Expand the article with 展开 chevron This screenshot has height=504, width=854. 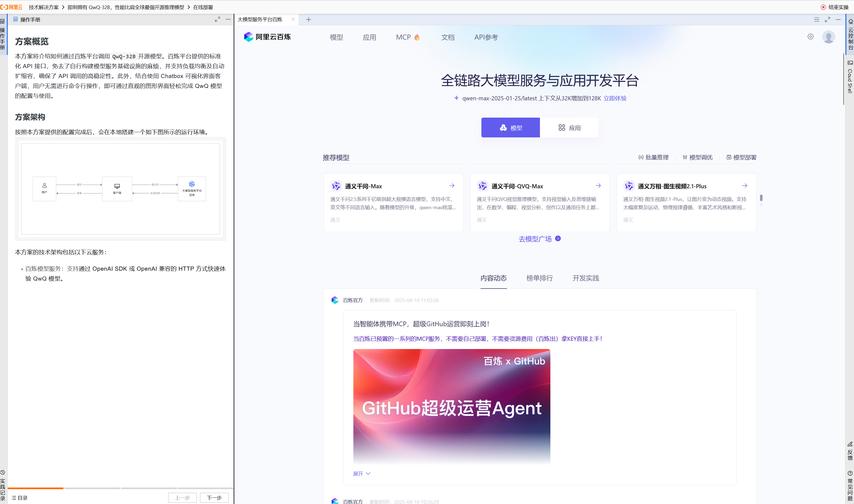pos(361,473)
